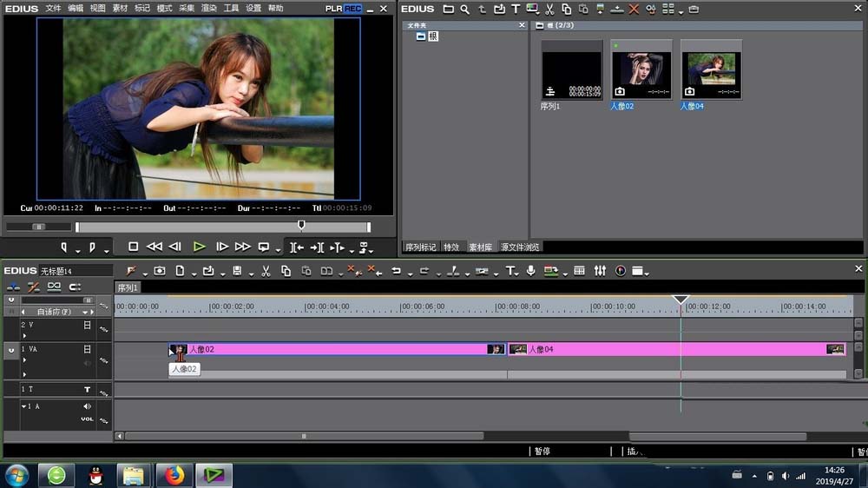Click the rewind button in player
Screen dimensions: 868x488
point(154,247)
